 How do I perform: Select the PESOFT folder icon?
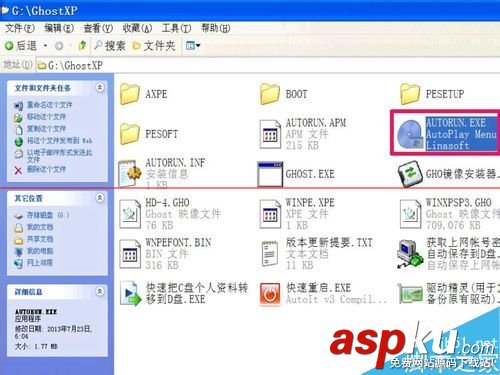(130, 134)
